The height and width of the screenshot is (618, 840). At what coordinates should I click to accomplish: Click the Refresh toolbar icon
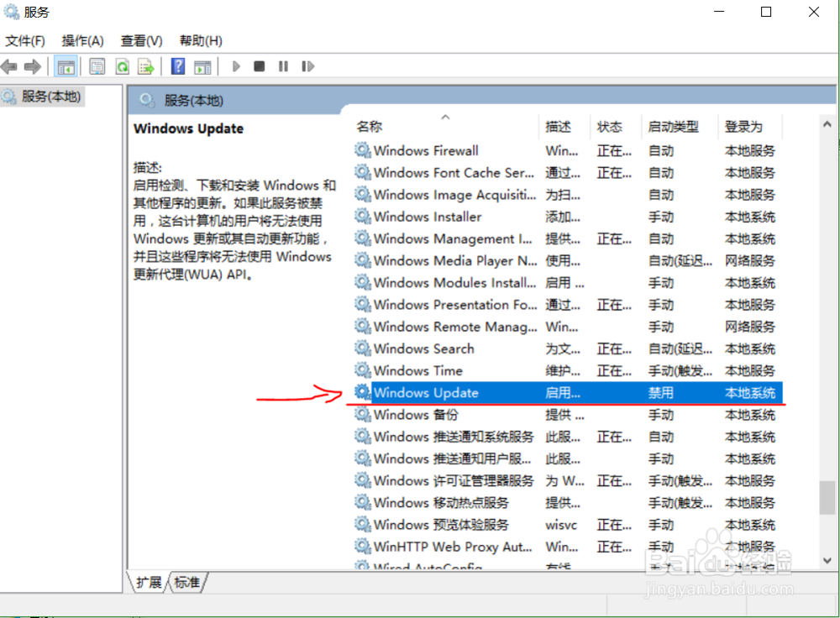pyautogui.click(x=123, y=66)
